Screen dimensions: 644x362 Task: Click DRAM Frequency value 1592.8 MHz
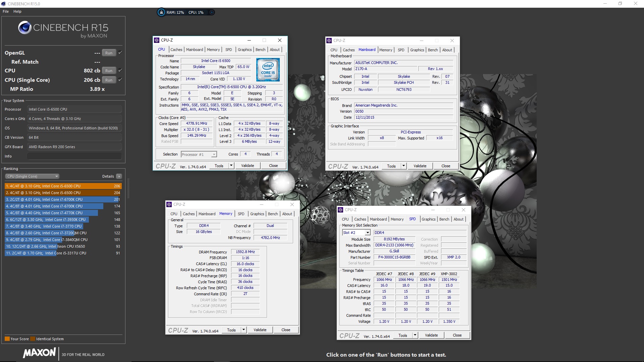pyautogui.click(x=245, y=252)
